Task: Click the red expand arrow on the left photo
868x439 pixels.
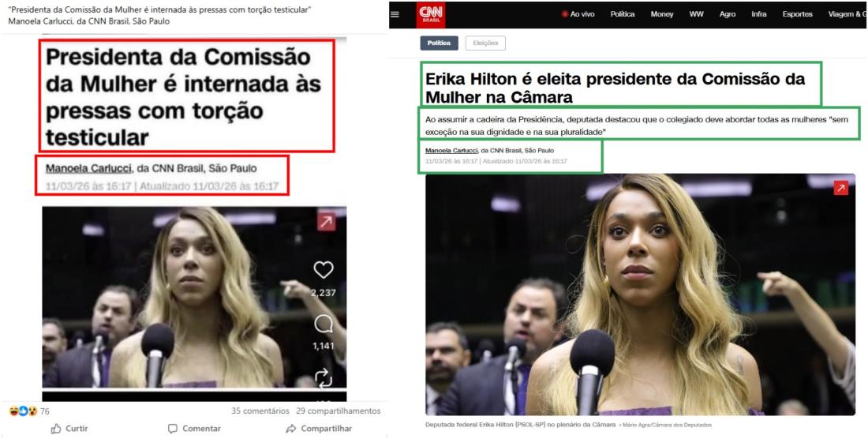Action: tap(326, 222)
